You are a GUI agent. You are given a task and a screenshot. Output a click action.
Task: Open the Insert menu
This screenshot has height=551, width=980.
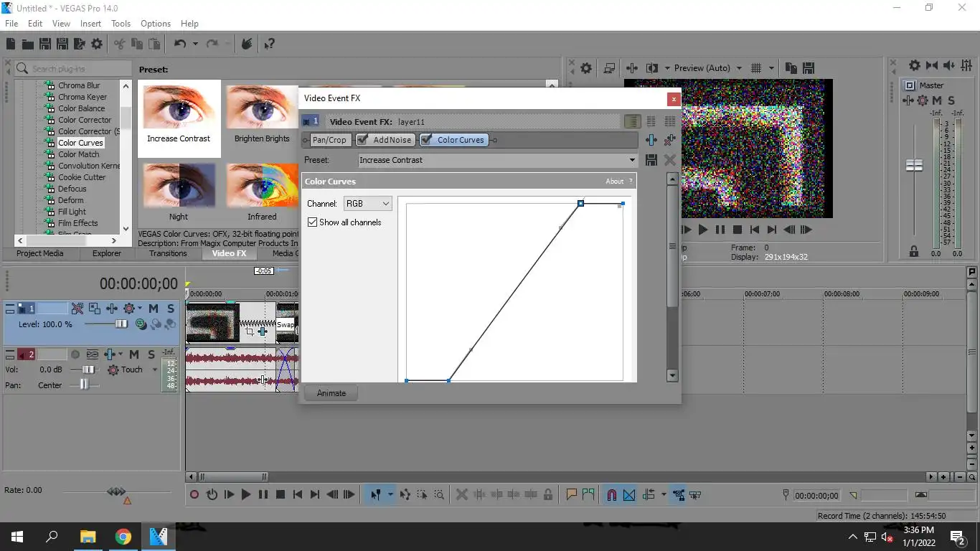pos(90,24)
